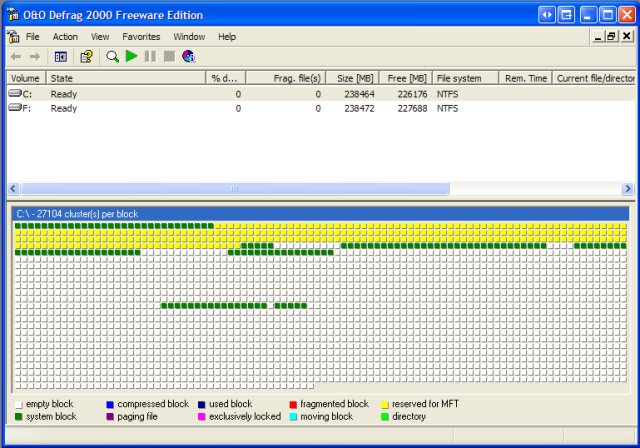Start defragmentation with the green play icon
This screenshot has width=640, height=448.
131,57
